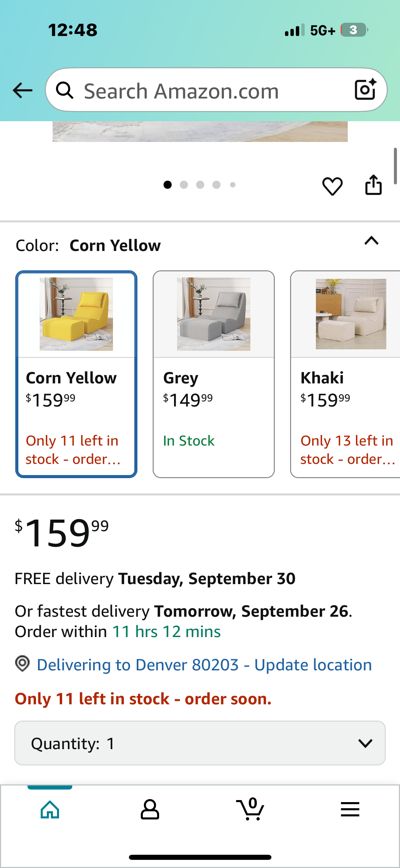Click Delivering to Denver 80203 link
Screen dimensions: 400x868
click(x=204, y=665)
